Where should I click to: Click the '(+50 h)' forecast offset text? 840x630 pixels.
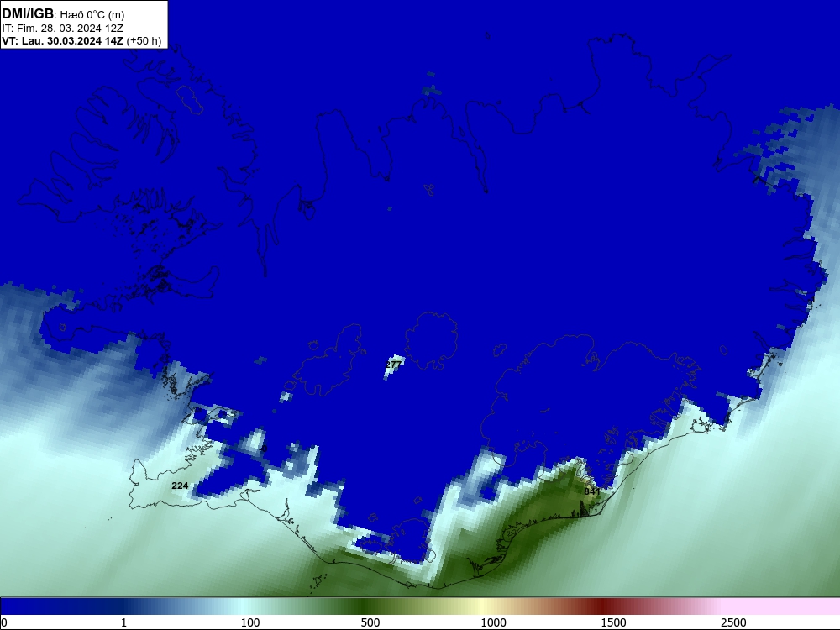point(144,40)
